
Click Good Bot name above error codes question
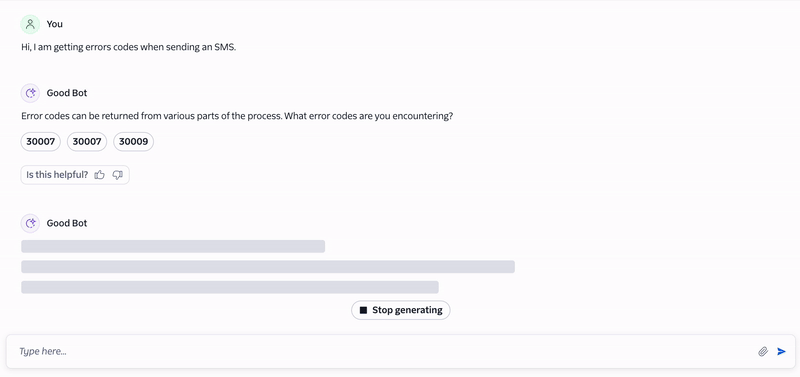pyautogui.click(x=67, y=93)
